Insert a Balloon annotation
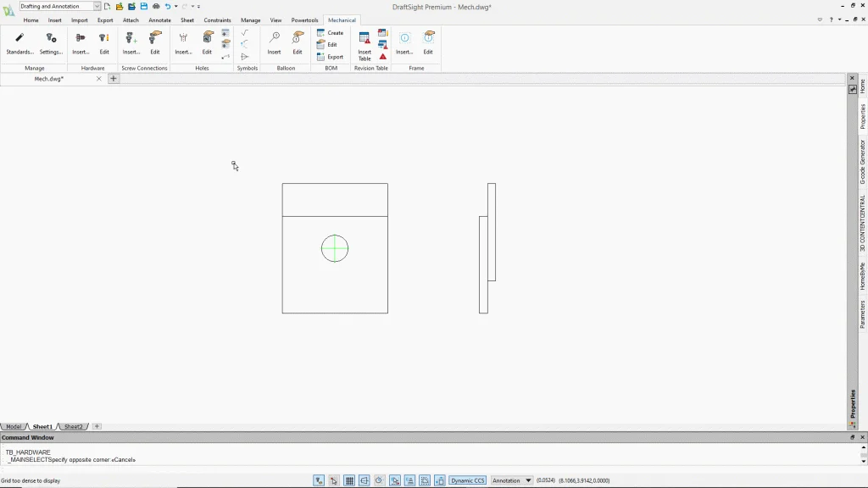 tap(274, 42)
